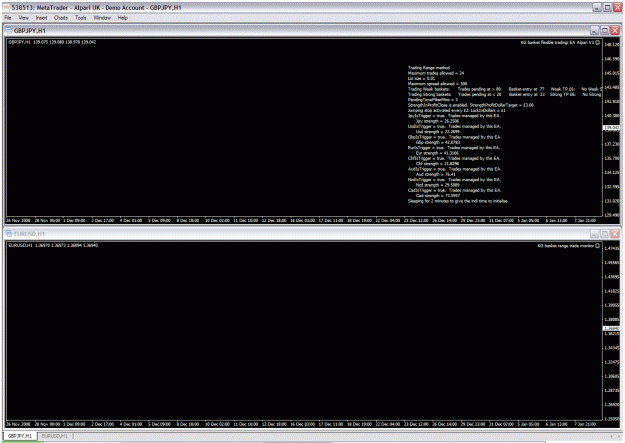Maximize the main MetaTrader window
The image size is (625, 443).
point(607,7)
